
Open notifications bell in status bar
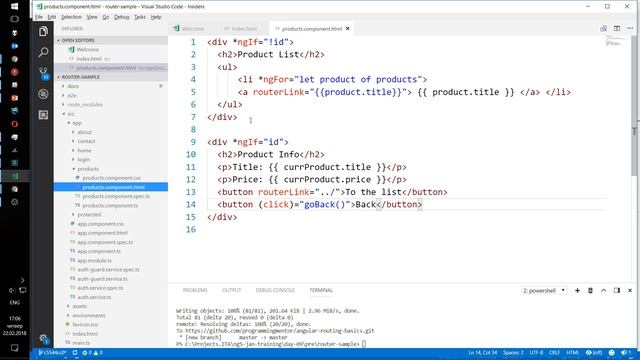point(625,353)
